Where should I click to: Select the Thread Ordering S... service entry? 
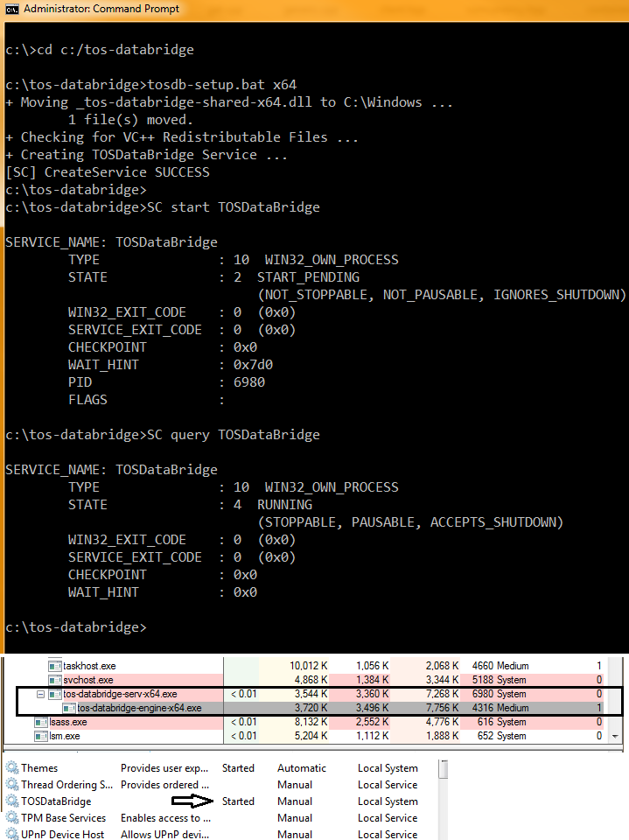pyautogui.click(x=67, y=784)
